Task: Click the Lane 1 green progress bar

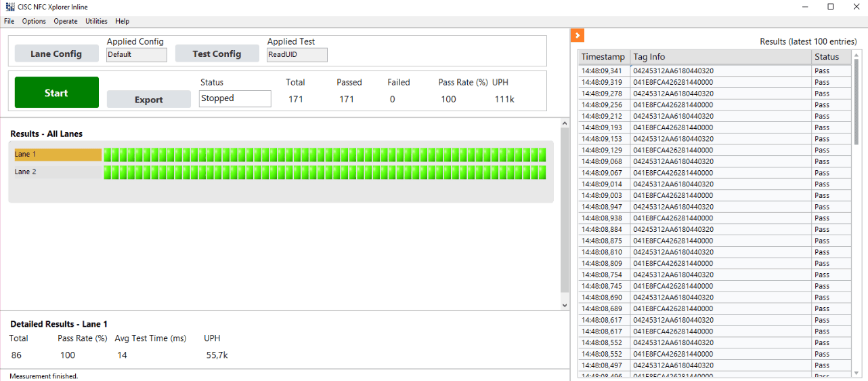Action: [x=324, y=155]
